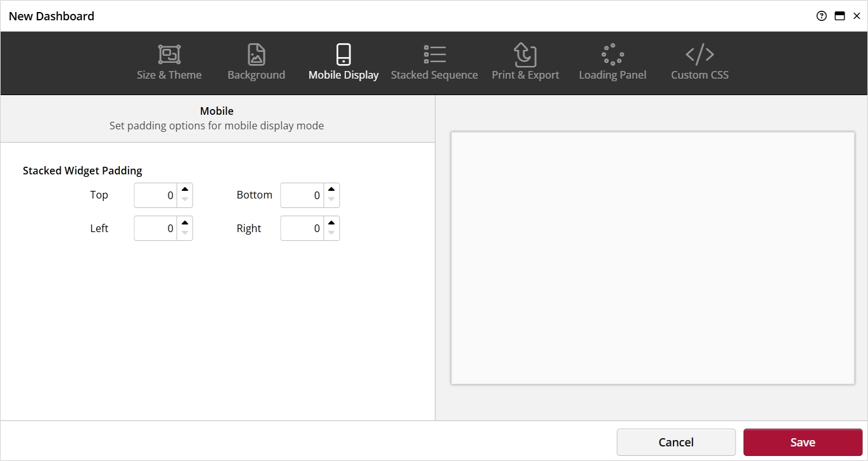Screen dimensions: 868x461
Task: Click the help question mark icon
Action: [822, 16]
